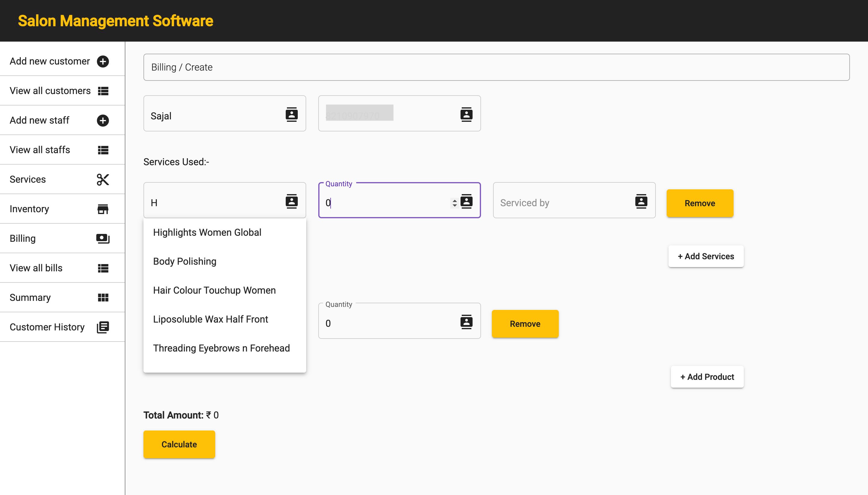Click the scissors icon next to Services
The image size is (868, 495).
pyautogui.click(x=103, y=179)
